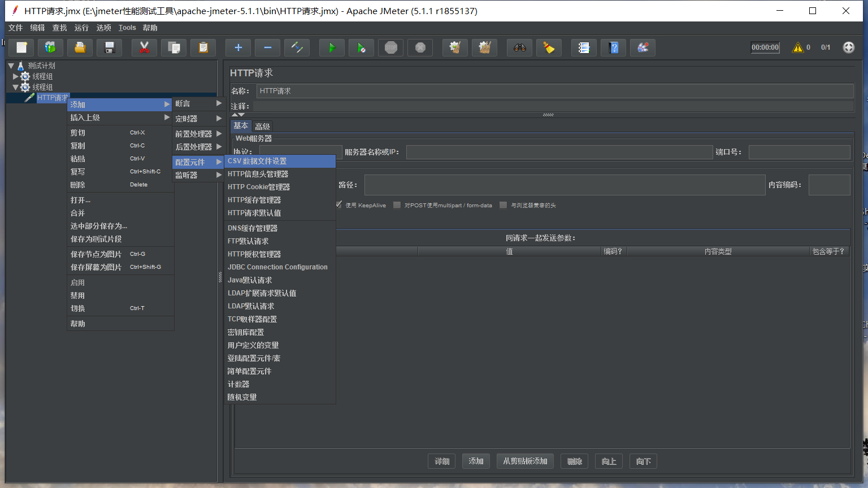Open the 运行 menu
The width and height of the screenshot is (868, 488).
point(81,28)
